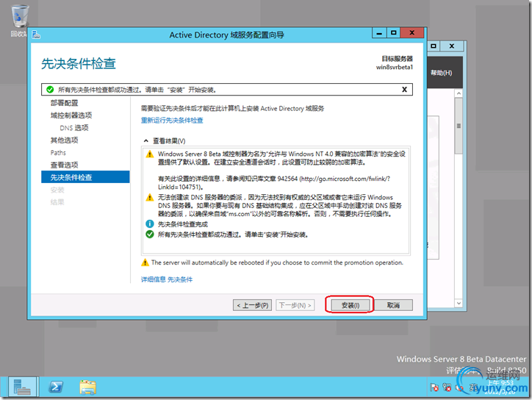Click the DNS delegation warning icon

coord(150,197)
